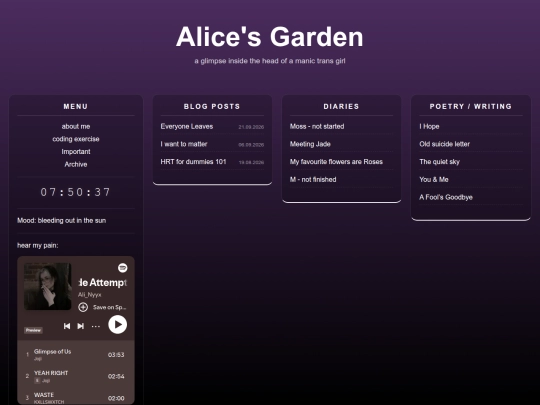Open 'The quiet sky' poem
This screenshot has height=405, width=540.
(439, 162)
